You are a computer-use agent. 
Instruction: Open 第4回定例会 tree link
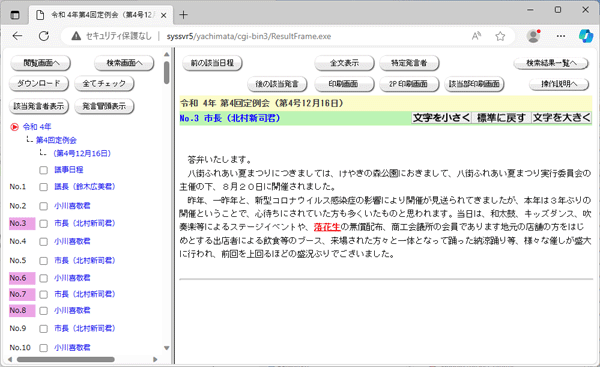(x=56, y=140)
